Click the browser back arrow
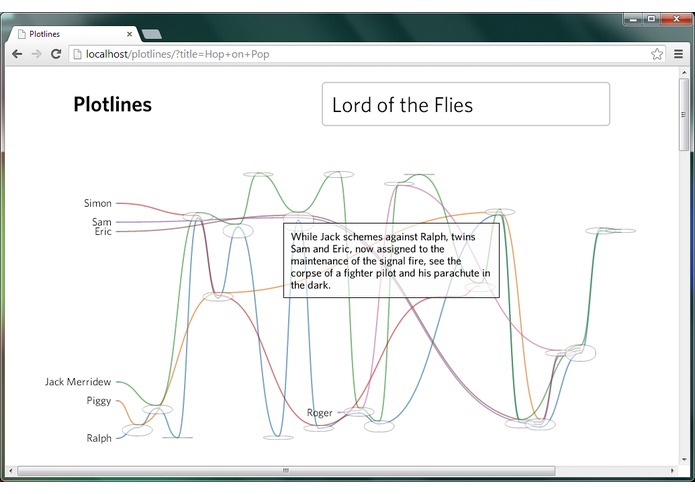This screenshot has height=494, width=695. point(17,54)
